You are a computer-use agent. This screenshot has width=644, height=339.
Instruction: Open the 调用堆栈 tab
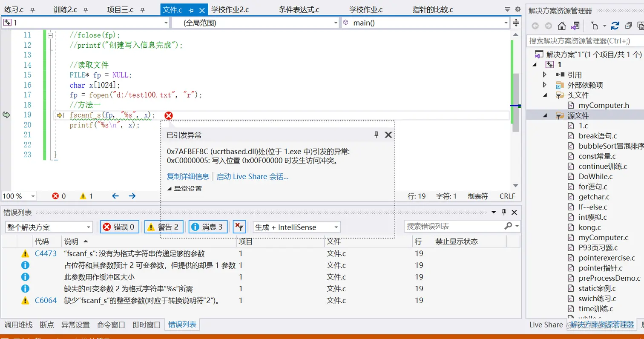18,325
